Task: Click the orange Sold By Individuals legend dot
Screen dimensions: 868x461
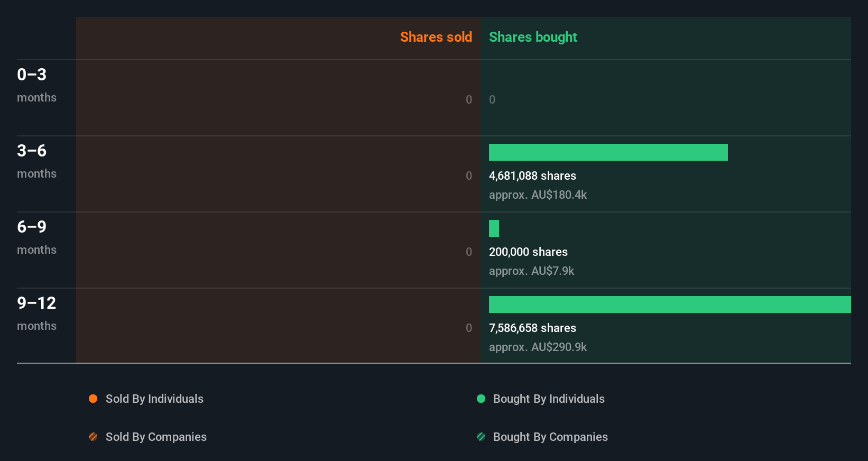Action: 93,399
